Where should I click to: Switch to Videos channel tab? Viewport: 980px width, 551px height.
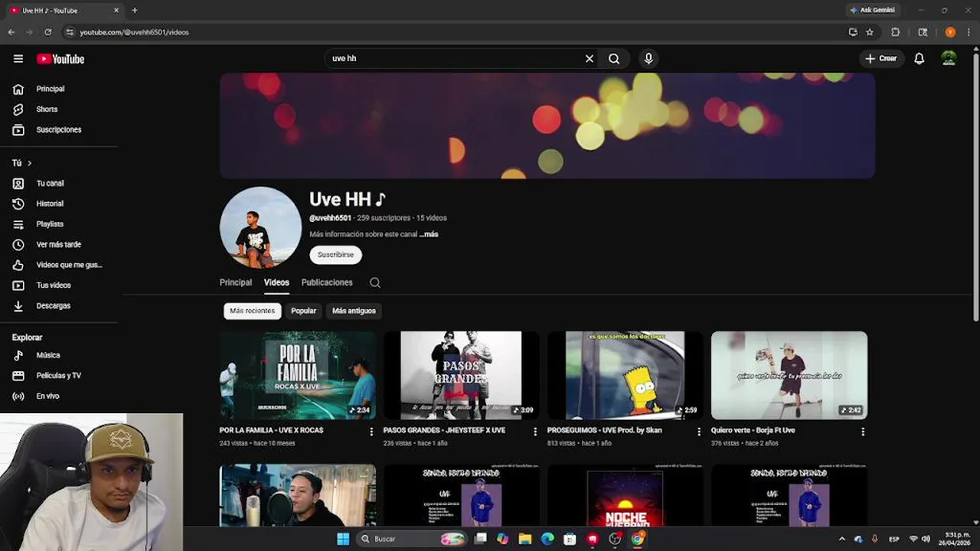coord(276,282)
